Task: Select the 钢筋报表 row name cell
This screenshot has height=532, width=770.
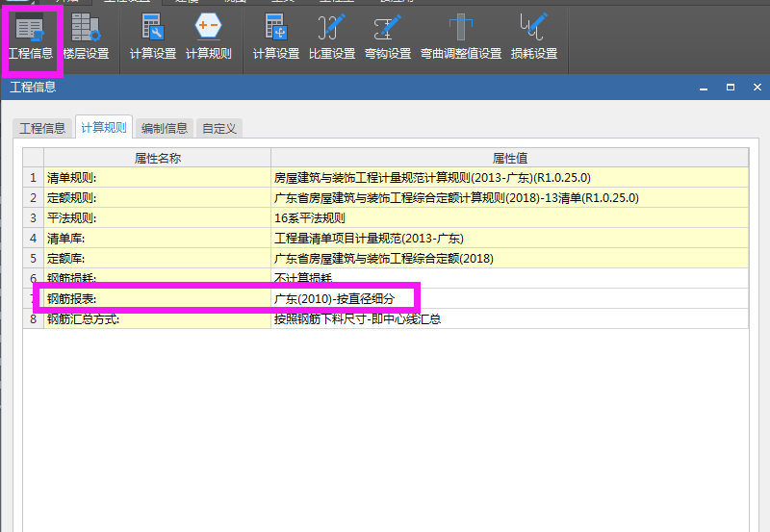Action: [158, 299]
